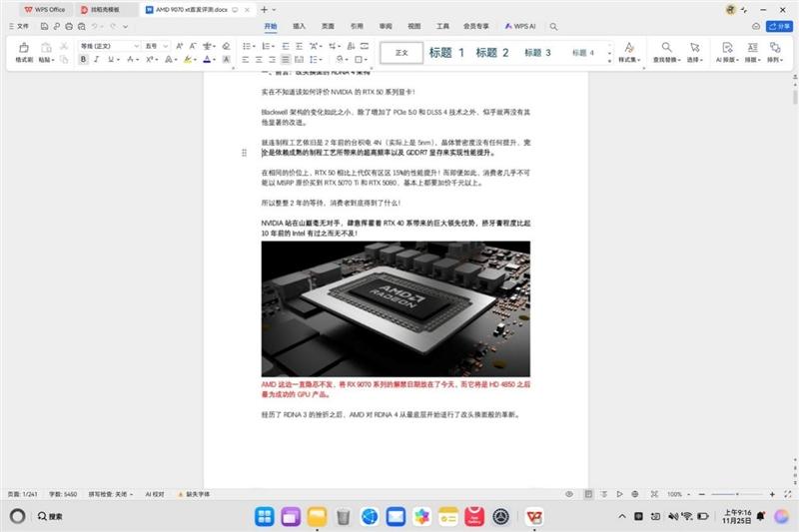The width and height of the screenshot is (799, 532).
Task: Apply the 标题 3 heading style
Action: point(537,53)
